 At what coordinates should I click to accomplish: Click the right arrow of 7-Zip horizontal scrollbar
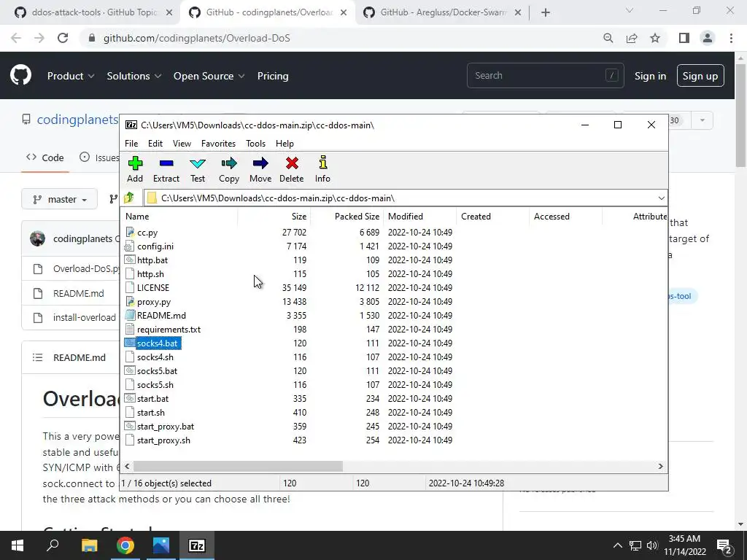pyautogui.click(x=660, y=466)
